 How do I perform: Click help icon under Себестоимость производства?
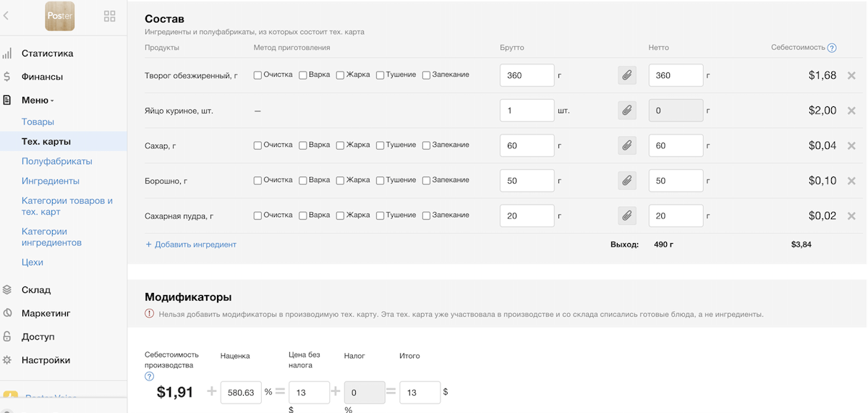point(149,376)
